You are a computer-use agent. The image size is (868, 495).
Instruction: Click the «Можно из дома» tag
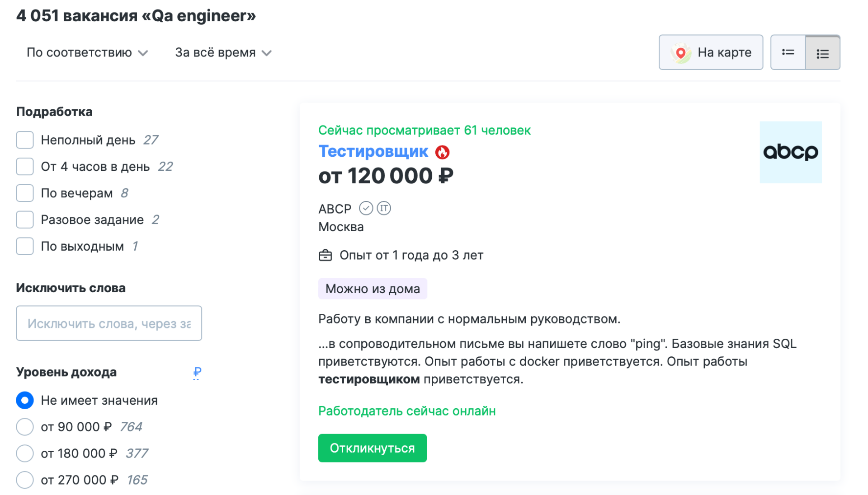pos(372,288)
